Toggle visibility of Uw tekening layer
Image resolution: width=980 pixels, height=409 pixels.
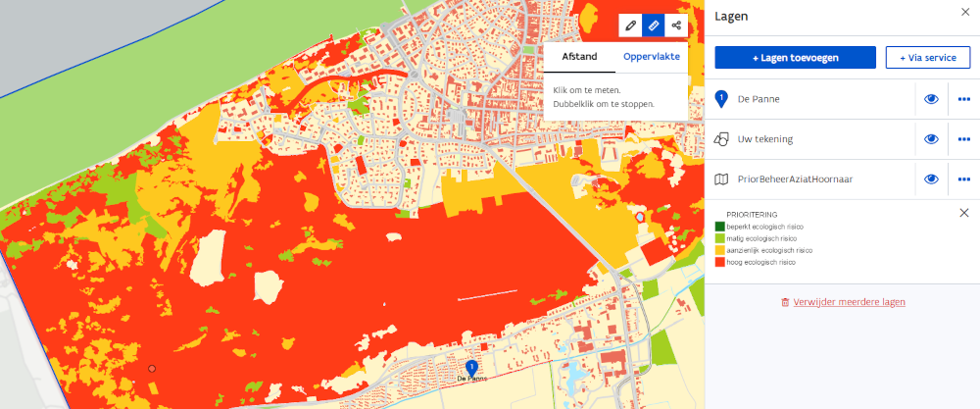pos(931,139)
